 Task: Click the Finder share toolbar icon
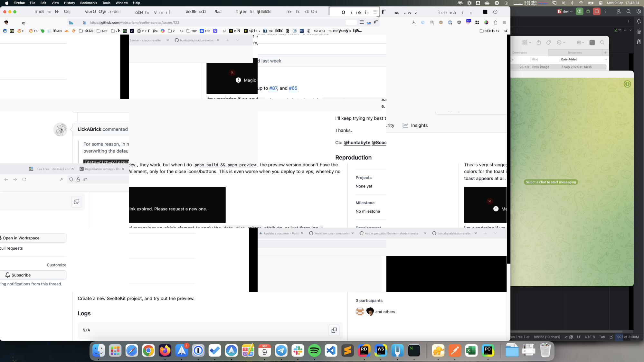(538, 42)
